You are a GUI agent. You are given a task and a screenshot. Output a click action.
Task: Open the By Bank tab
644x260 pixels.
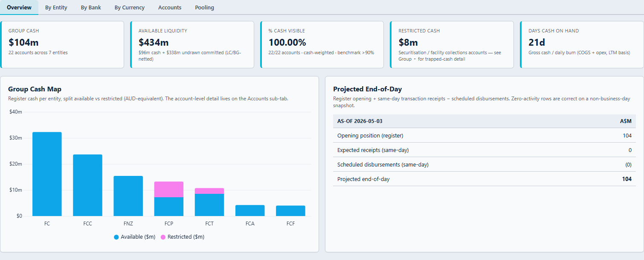click(x=91, y=7)
